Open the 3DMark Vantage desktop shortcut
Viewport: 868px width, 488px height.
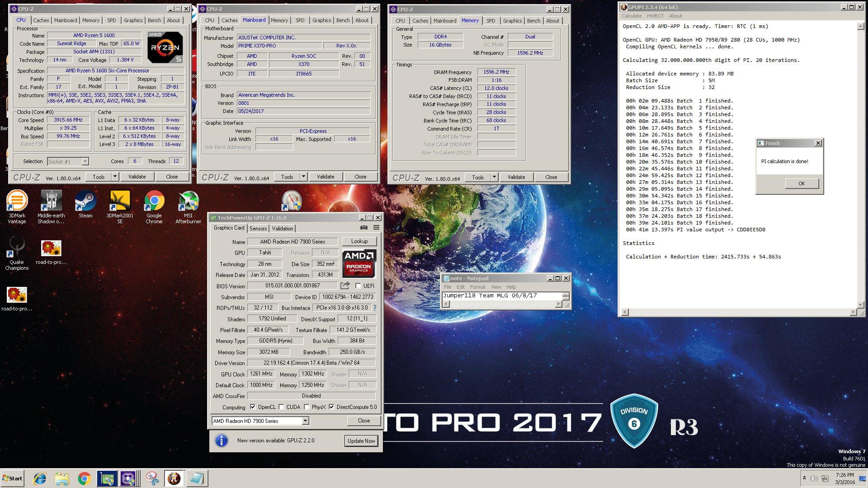click(17, 207)
